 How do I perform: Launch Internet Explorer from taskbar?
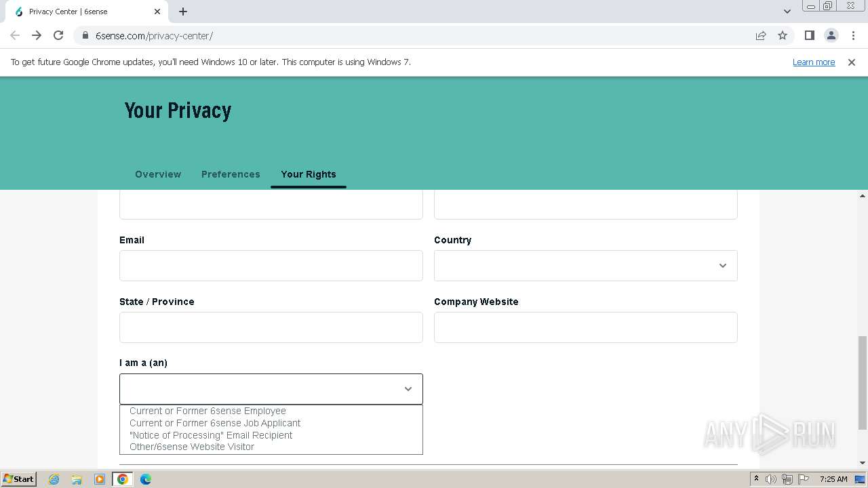pos(54,479)
